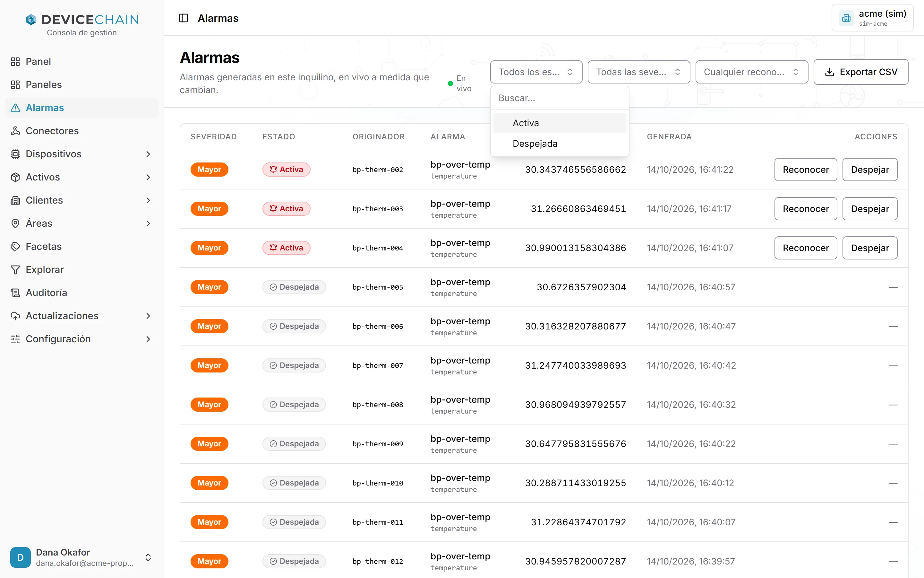Expand Activos chevron
Image resolution: width=924 pixels, height=578 pixels.
click(148, 177)
